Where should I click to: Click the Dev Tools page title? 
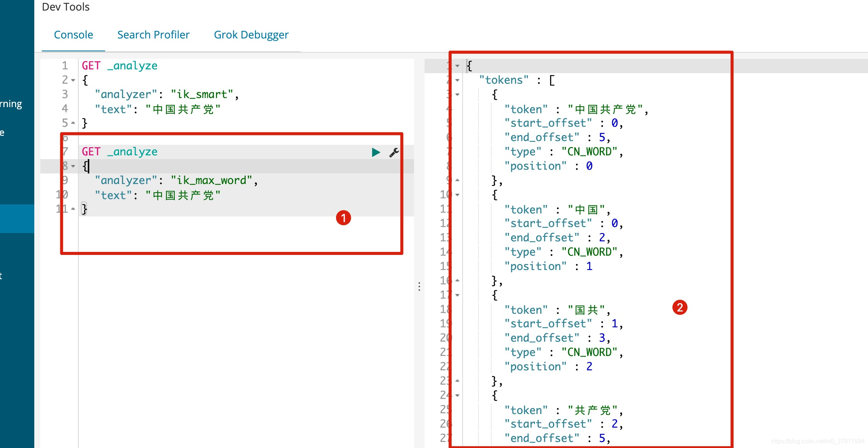pyautogui.click(x=66, y=7)
